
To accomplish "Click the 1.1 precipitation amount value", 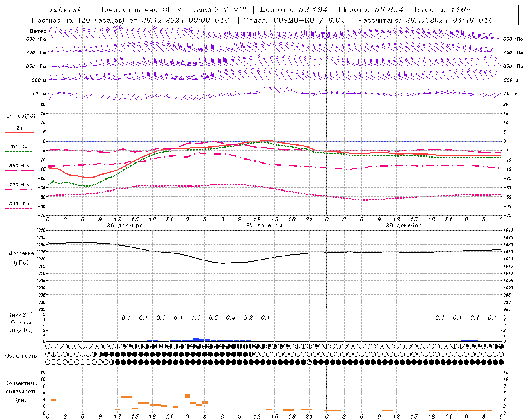I will tap(196, 317).
